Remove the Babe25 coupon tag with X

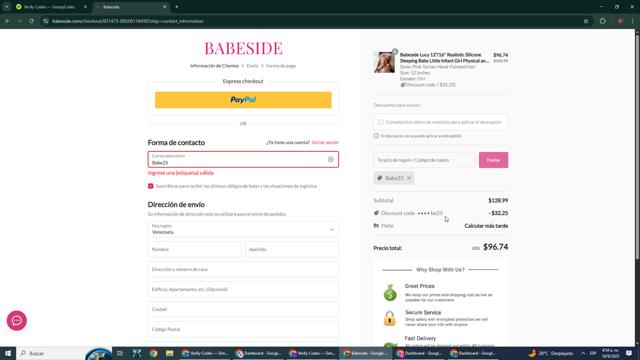[409, 178]
